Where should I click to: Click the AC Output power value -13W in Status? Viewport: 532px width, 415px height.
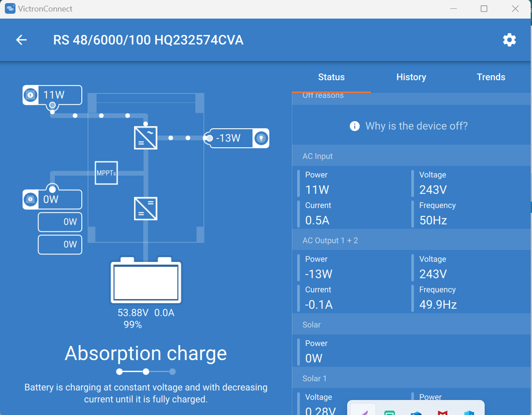318,274
